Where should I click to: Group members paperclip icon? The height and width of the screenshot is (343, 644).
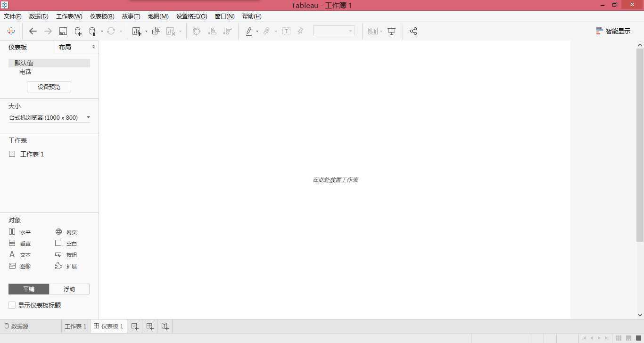(266, 31)
